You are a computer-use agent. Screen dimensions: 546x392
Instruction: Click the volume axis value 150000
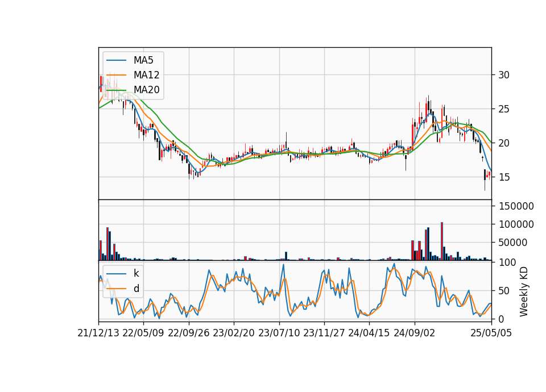[516, 206]
